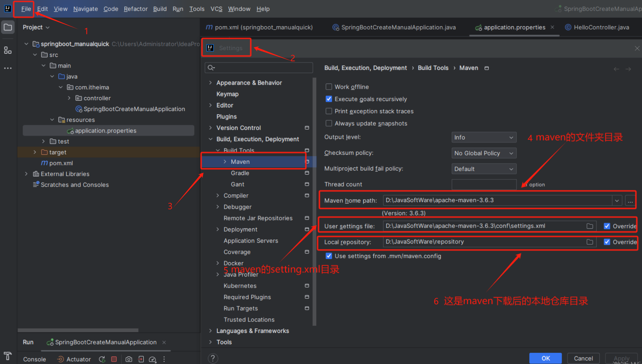Open the Refactor menu
Screen dimensions: 642x364
(136, 9)
